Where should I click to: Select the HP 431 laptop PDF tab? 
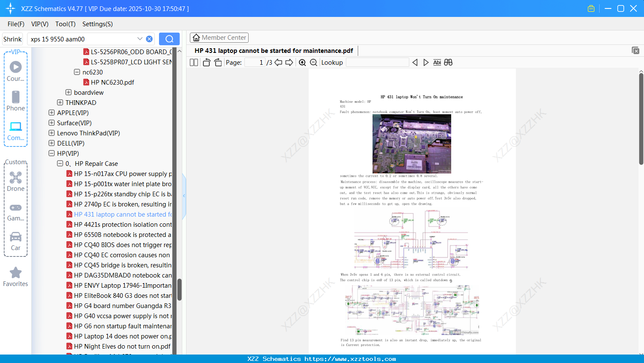(x=274, y=51)
